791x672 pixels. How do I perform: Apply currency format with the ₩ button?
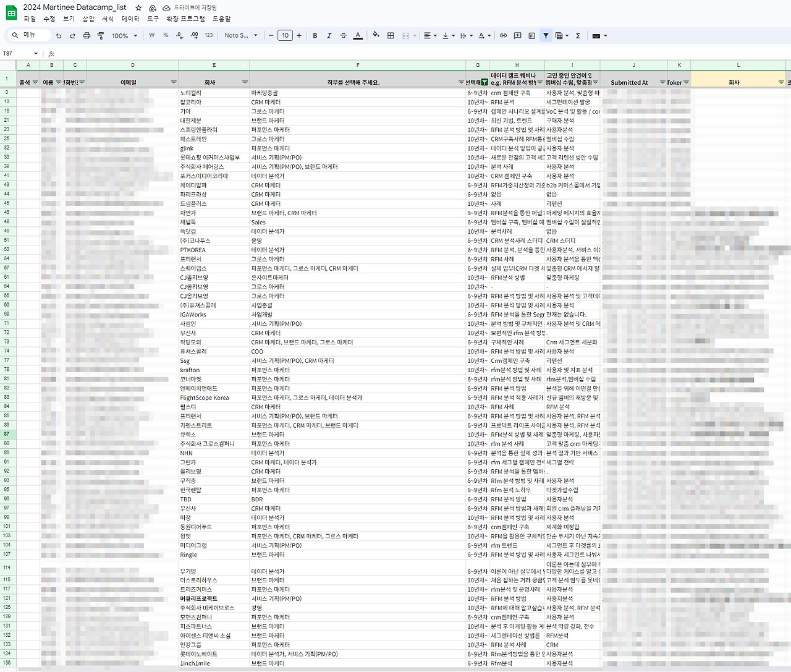152,36
